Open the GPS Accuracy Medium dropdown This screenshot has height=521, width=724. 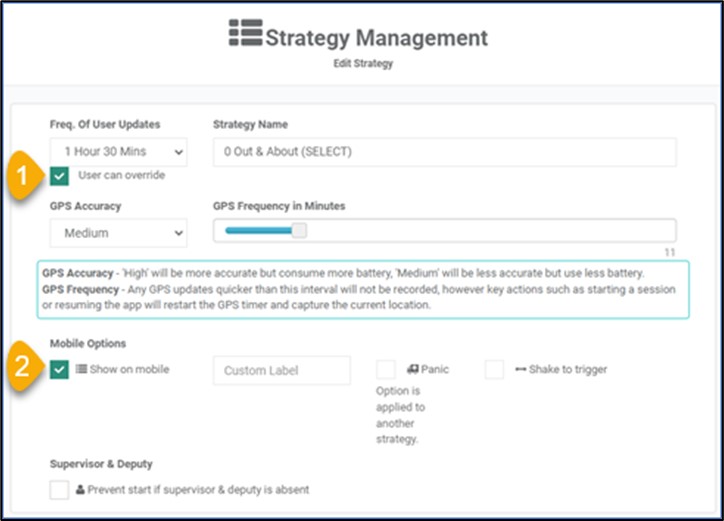[119, 233]
